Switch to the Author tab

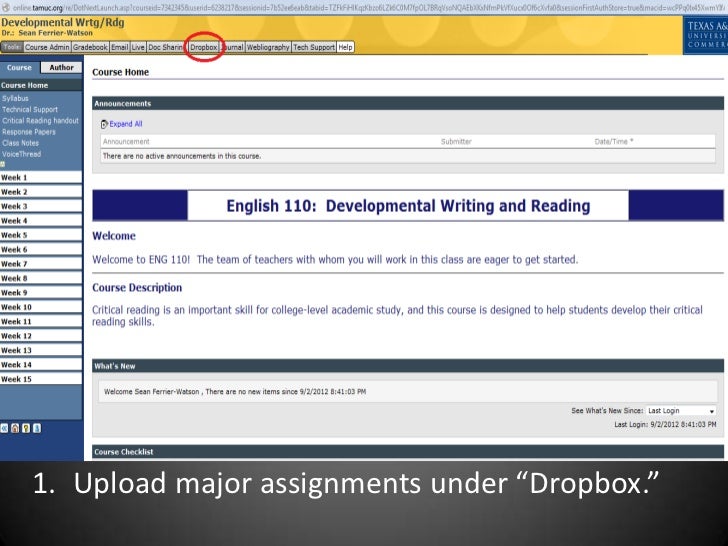pos(61,67)
